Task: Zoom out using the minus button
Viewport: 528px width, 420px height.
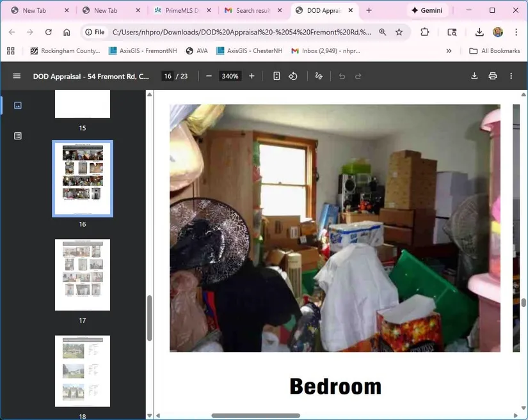Action: point(209,76)
